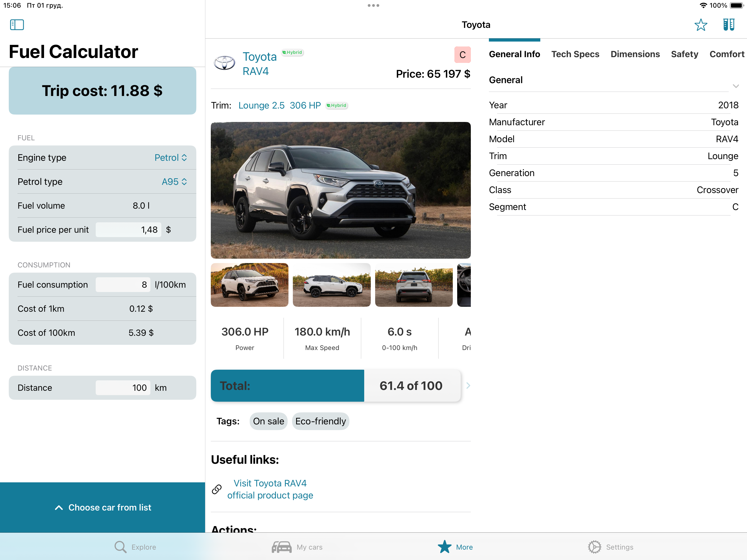Open the Settings tab label
Screen dimensions: 747x560
click(619, 547)
